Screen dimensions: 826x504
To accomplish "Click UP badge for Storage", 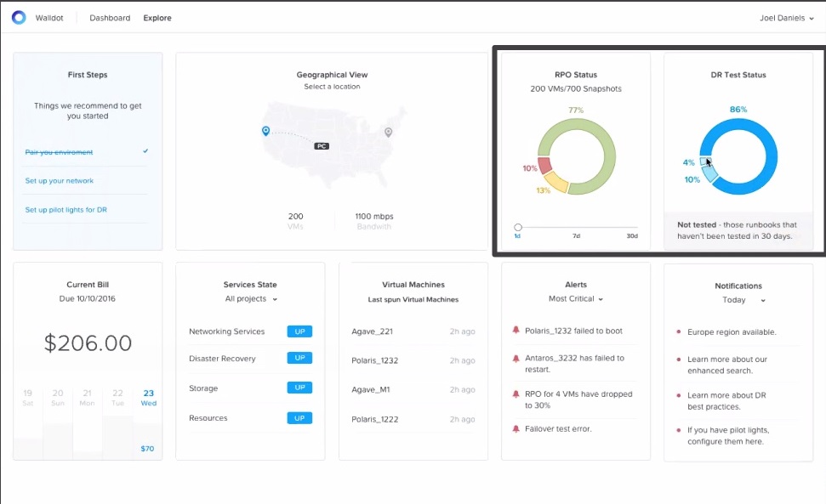I will [x=299, y=388].
